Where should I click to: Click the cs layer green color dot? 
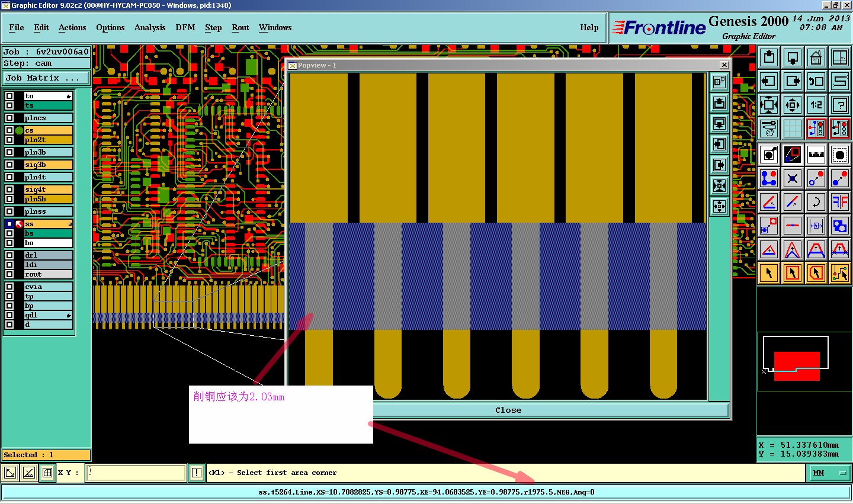click(x=19, y=130)
